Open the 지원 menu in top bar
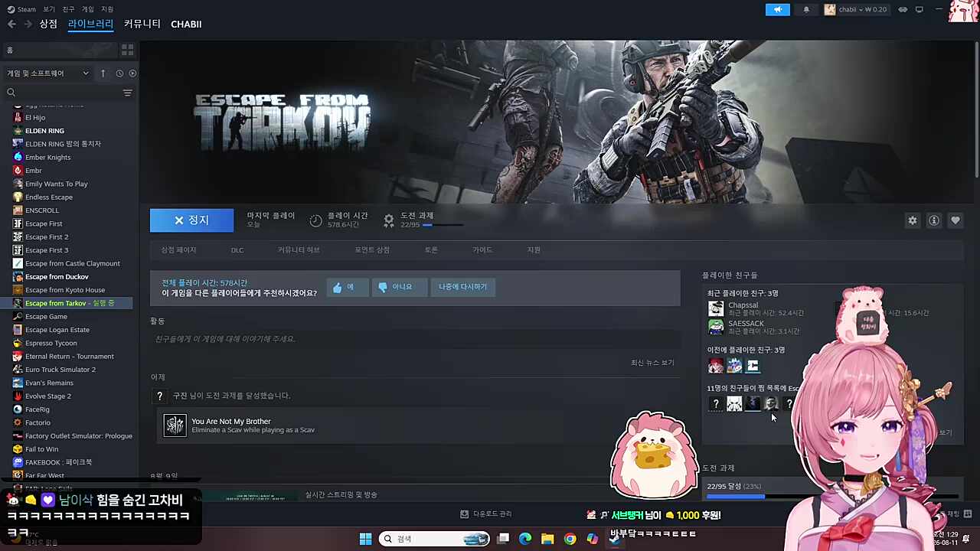This screenshot has width=980, height=551. coord(107,9)
